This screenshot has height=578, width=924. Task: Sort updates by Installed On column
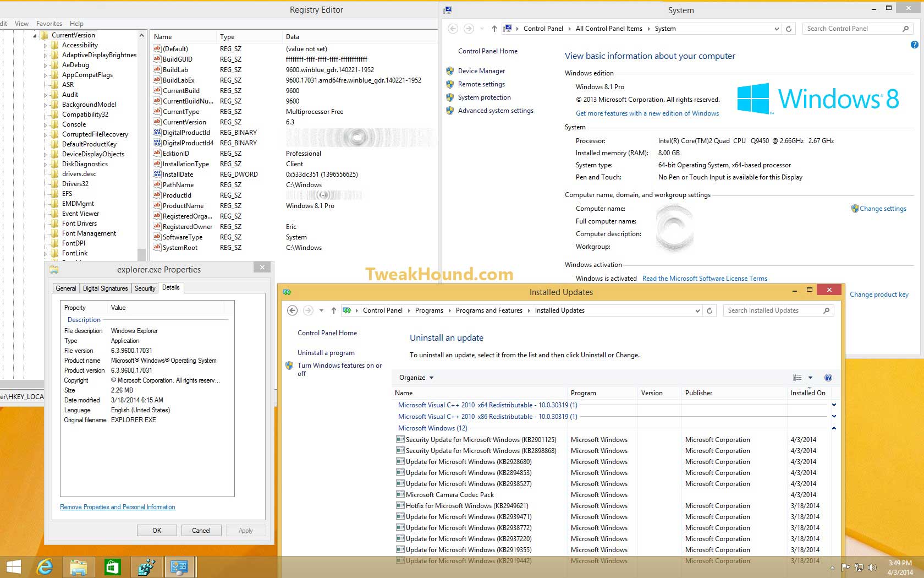808,393
